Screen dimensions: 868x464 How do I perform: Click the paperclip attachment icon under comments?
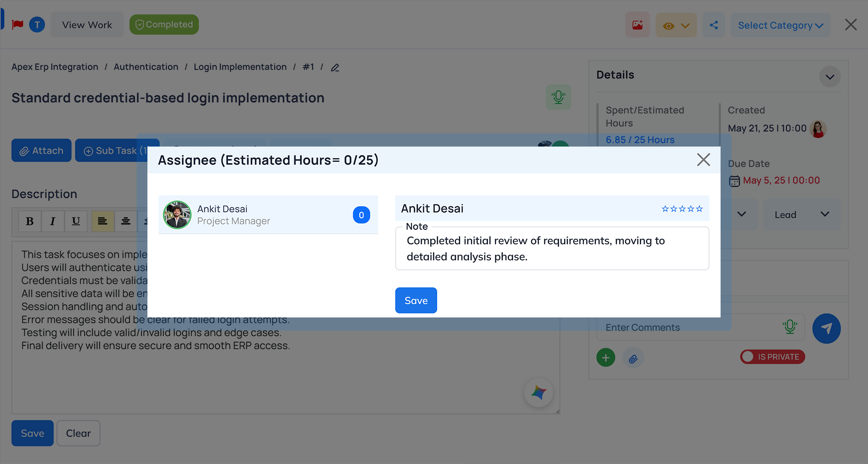[x=633, y=358]
